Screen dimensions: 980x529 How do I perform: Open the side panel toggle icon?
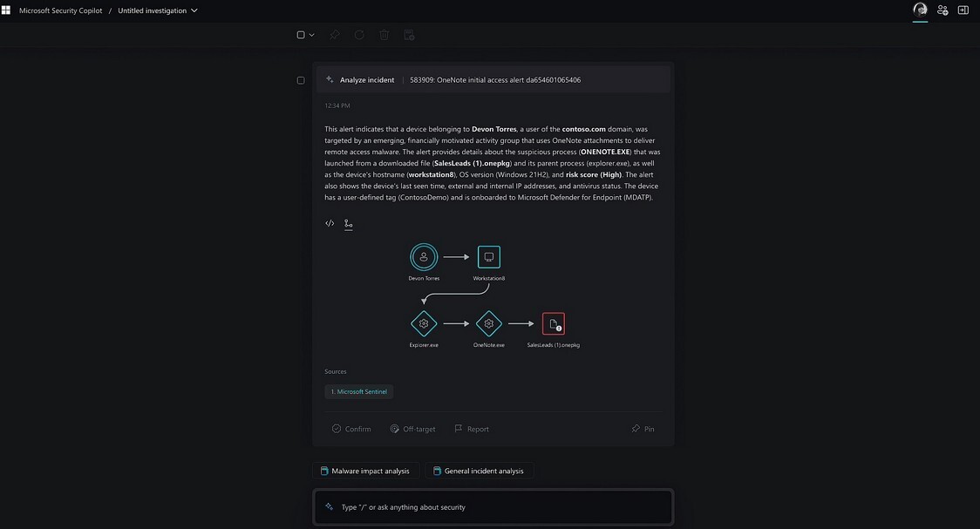[x=963, y=10]
